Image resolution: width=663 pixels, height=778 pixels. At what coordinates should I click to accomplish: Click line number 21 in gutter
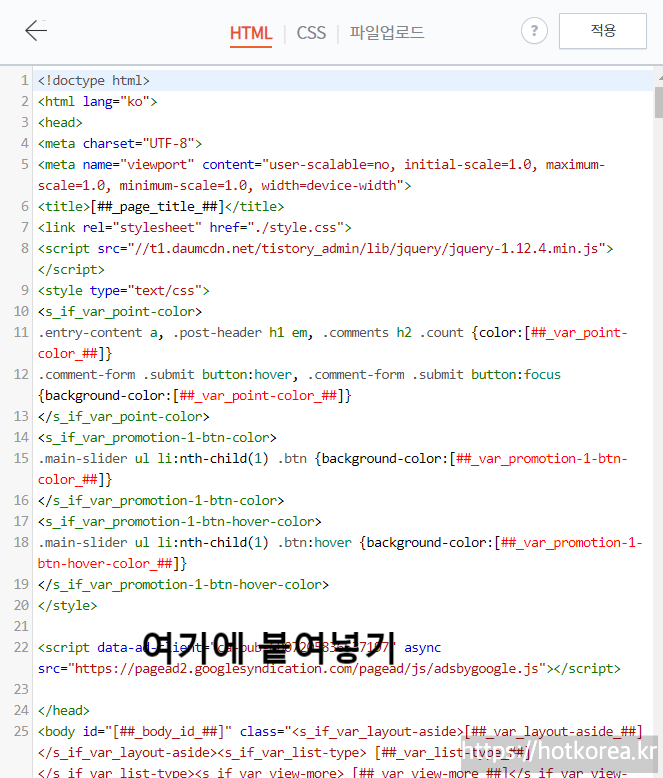pos(21,626)
